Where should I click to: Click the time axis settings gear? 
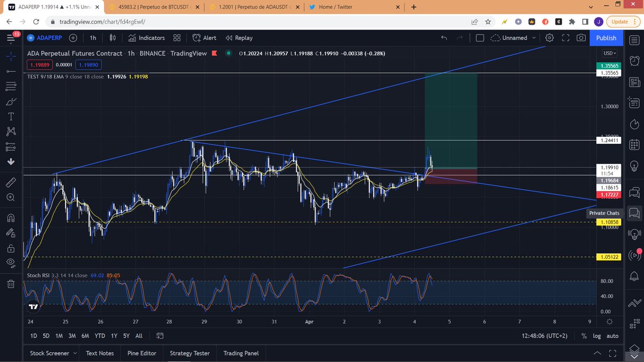coord(610,322)
